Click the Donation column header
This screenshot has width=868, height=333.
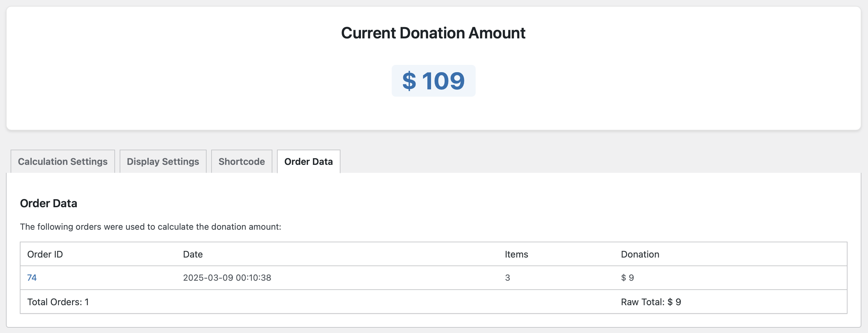[x=640, y=255]
